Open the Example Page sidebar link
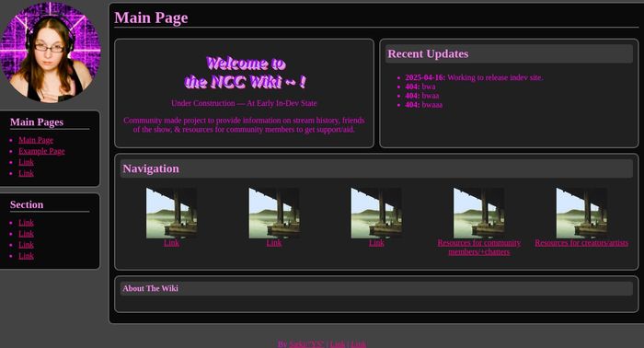The height and width of the screenshot is (348, 644). click(41, 151)
